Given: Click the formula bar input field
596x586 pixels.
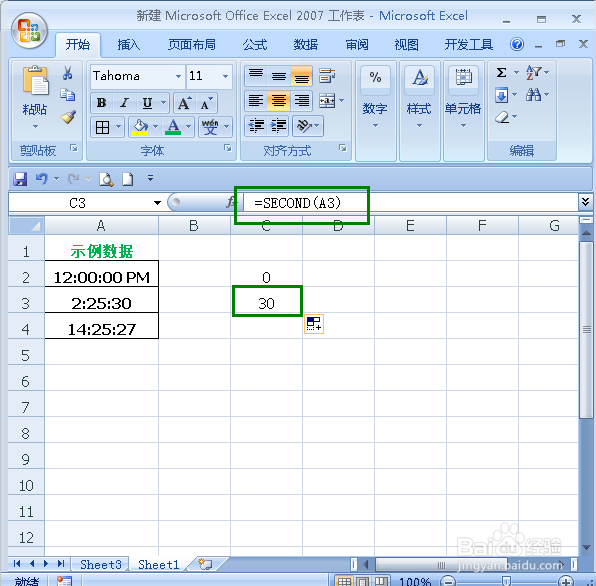Looking at the screenshot, I should click(x=411, y=203).
